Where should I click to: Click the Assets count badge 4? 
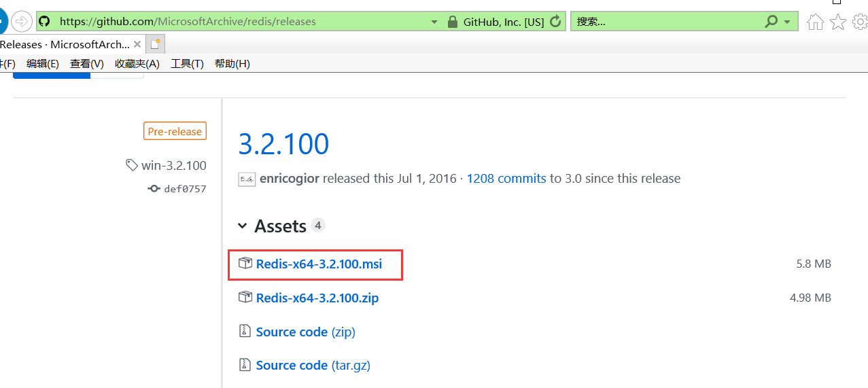[x=318, y=225]
